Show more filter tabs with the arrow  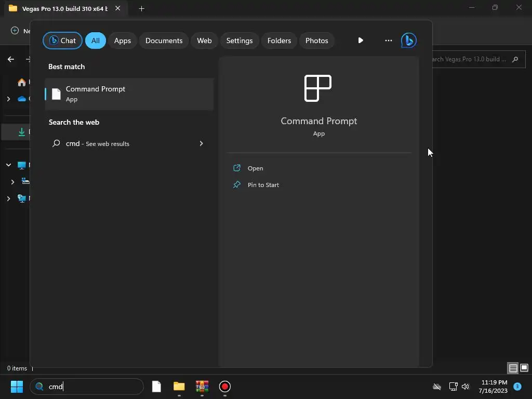[361, 41]
